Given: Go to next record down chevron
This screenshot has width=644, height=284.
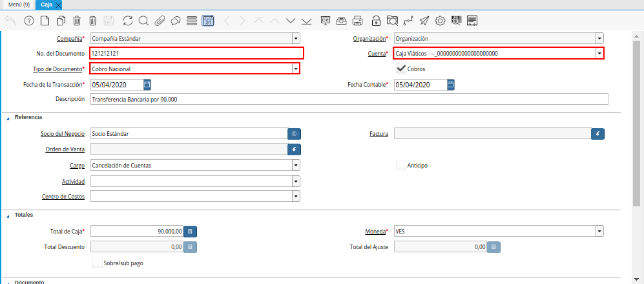Looking at the screenshot, I should (x=291, y=21).
